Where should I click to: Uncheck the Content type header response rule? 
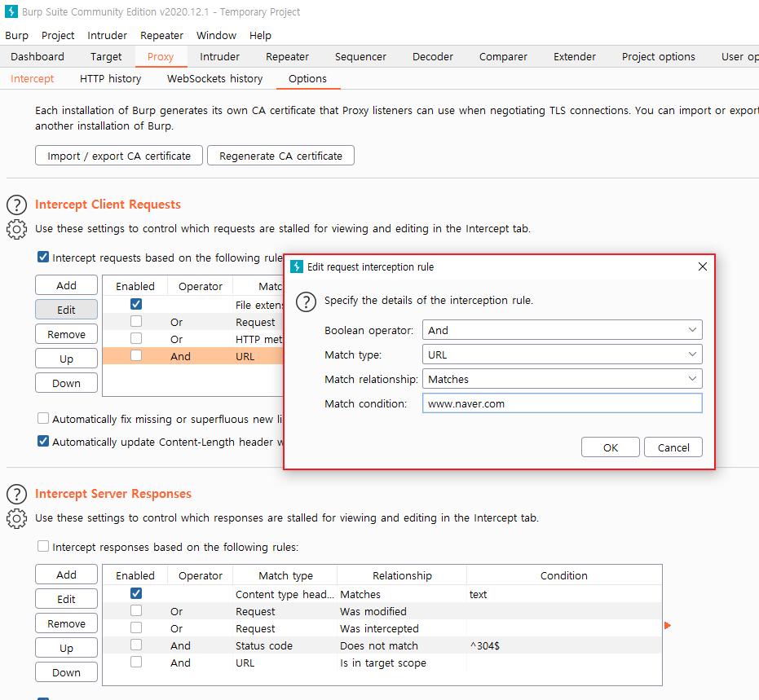click(136, 593)
